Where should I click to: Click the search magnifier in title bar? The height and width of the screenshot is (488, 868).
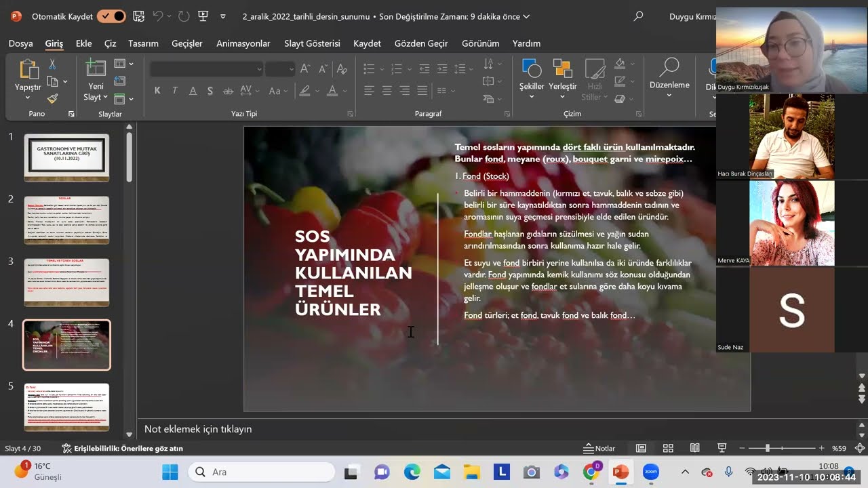[638, 16]
